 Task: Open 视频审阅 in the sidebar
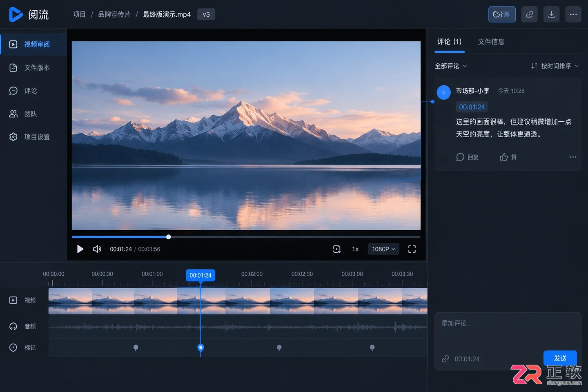coord(33,44)
